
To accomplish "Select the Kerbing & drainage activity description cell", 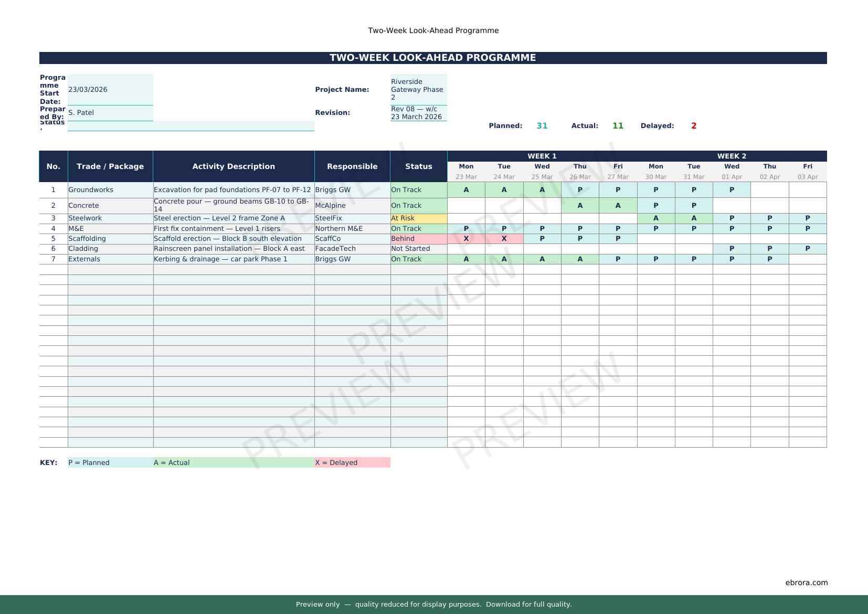I will 234,259.
